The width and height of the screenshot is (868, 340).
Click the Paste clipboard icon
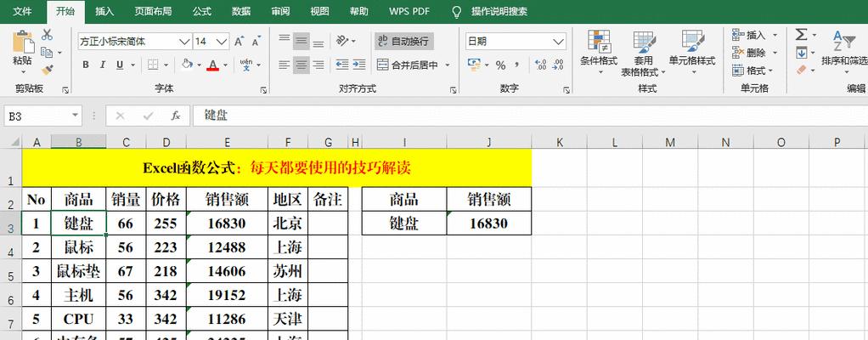point(22,42)
